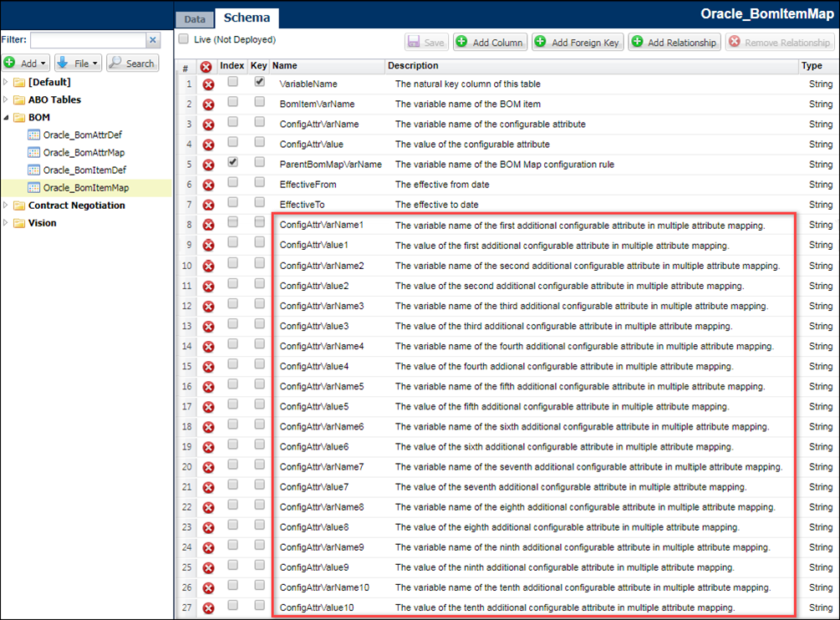Screen dimensions: 840x620
Task: Switch to the Data tab
Action: (194, 18)
